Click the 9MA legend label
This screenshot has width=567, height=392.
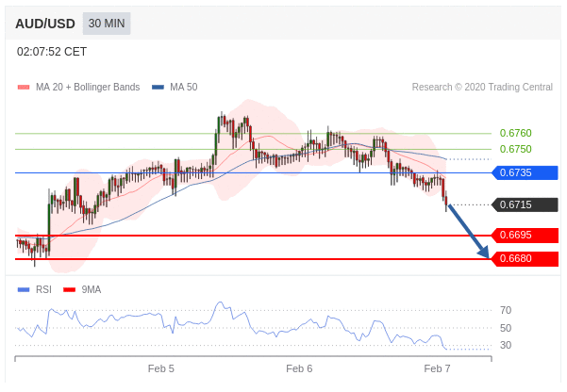[x=92, y=289]
